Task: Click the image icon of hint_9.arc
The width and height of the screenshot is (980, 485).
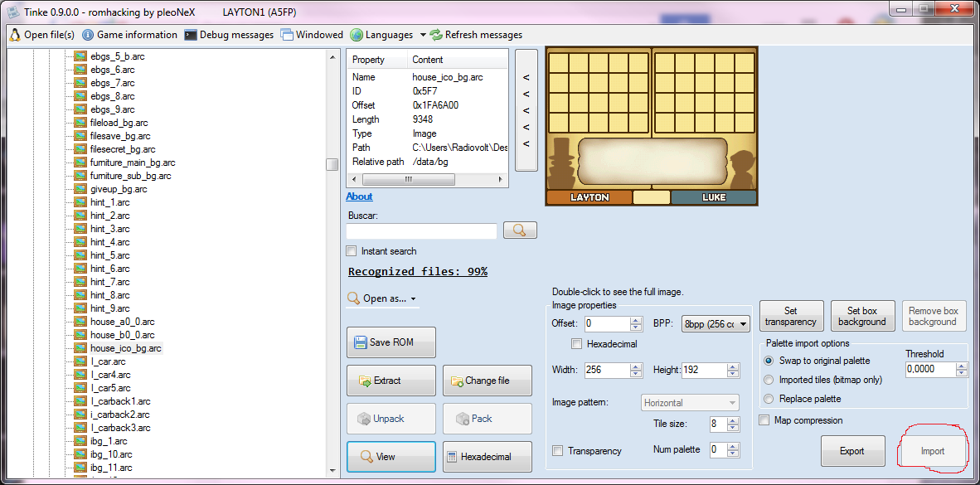Action: [80, 308]
